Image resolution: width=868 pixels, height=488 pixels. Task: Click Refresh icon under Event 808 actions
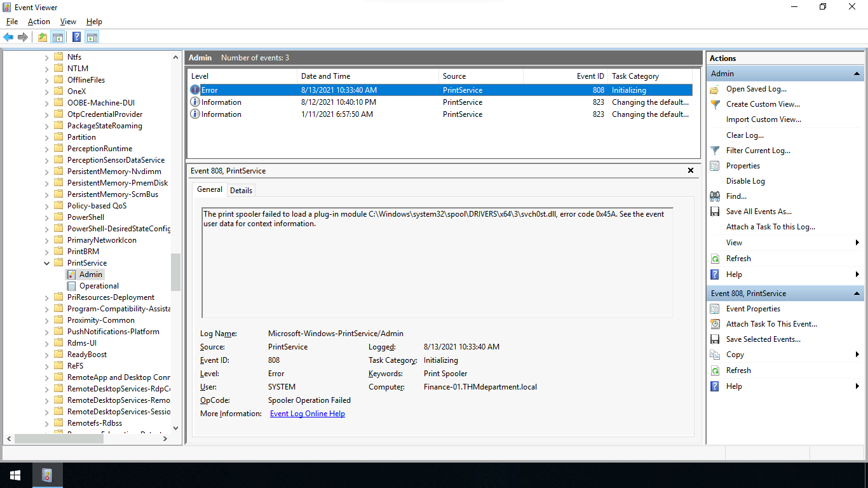click(715, 370)
